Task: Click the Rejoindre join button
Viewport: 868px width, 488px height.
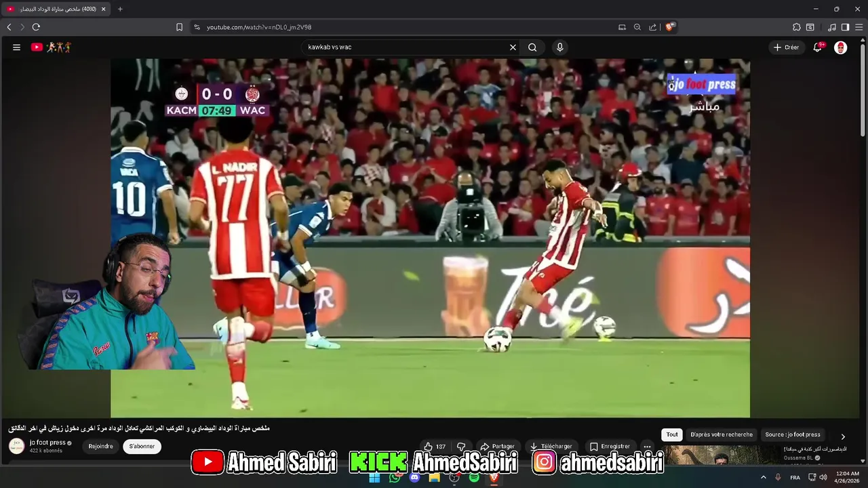Action: click(x=100, y=446)
